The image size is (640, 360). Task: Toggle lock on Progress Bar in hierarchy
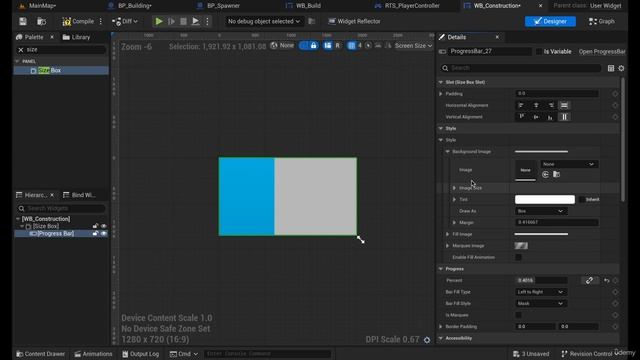pyautogui.click(x=95, y=233)
